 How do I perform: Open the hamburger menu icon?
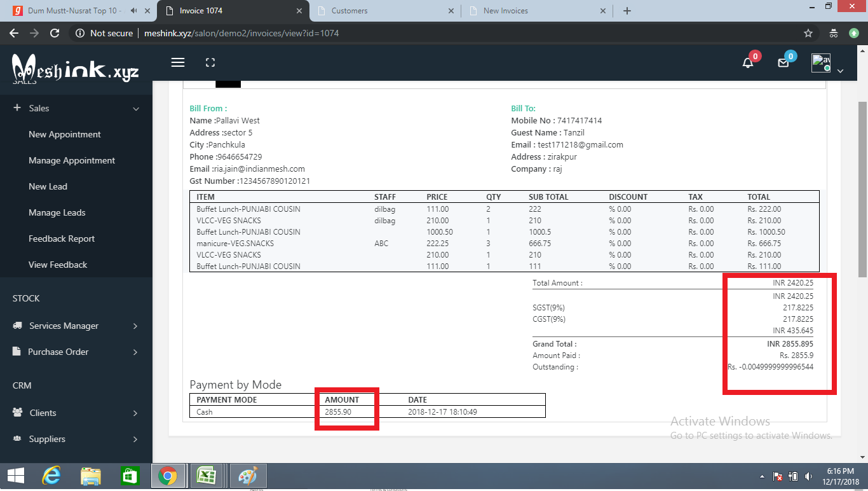(x=178, y=62)
